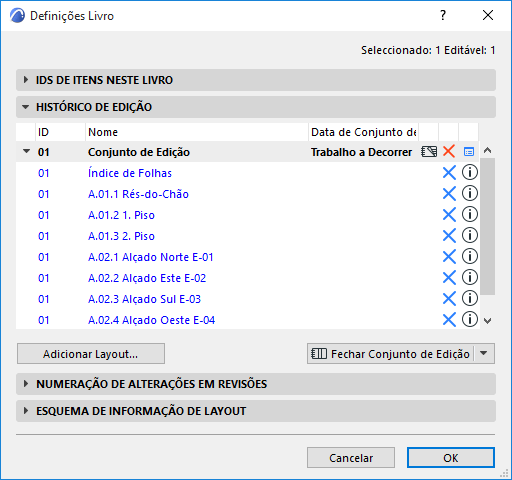Remove A.02.1 Alçado Norte E-01 with its blue X
Viewport: 512px width, 480px height.
449,257
